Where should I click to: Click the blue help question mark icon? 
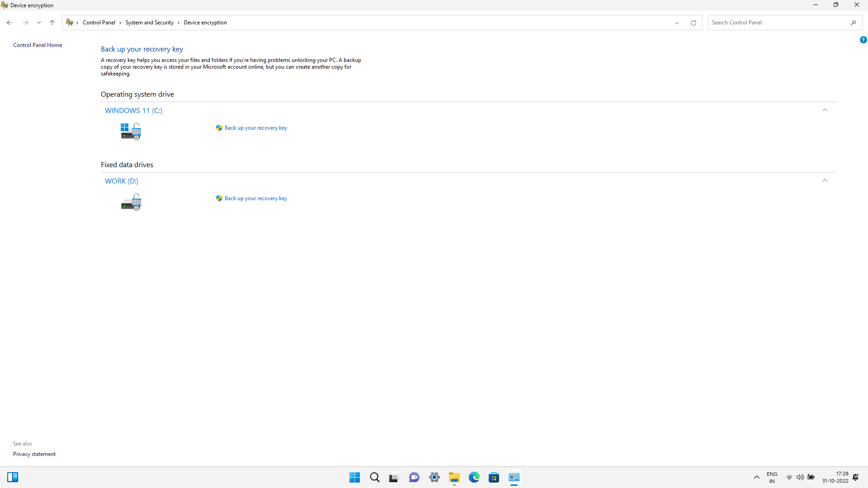[863, 40]
